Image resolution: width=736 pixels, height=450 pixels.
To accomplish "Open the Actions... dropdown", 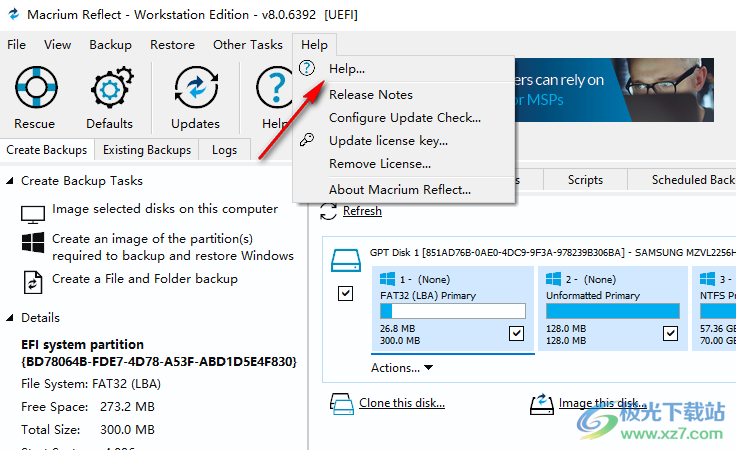I will 402,368.
